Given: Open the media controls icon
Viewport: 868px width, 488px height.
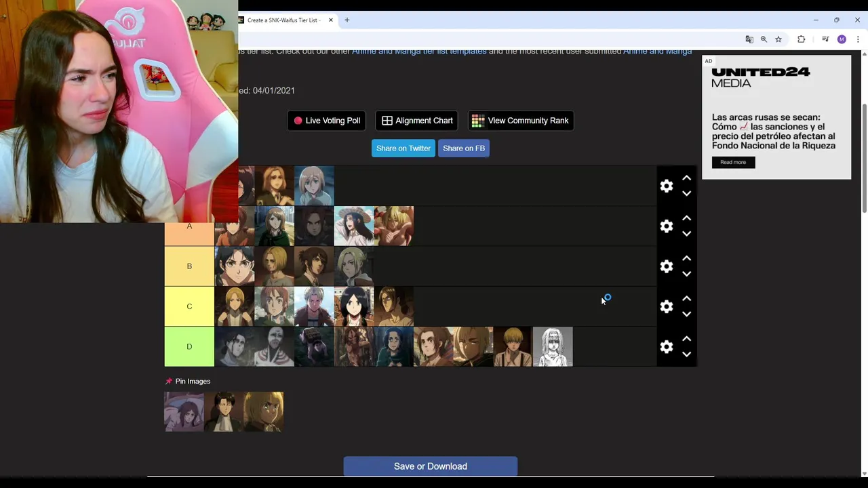Looking at the screenshot, I should click(825, 39).
